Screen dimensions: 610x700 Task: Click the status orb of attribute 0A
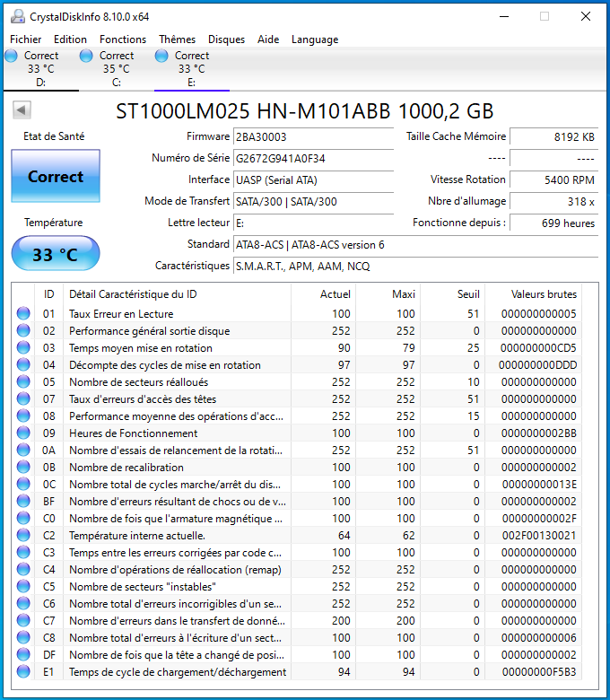(23, 450)
